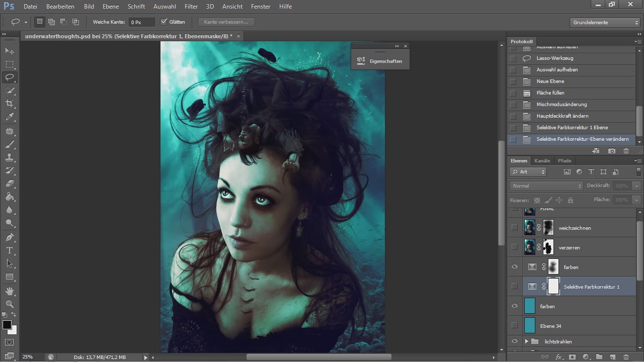Select the Quick Selection tool

point(10,90)
